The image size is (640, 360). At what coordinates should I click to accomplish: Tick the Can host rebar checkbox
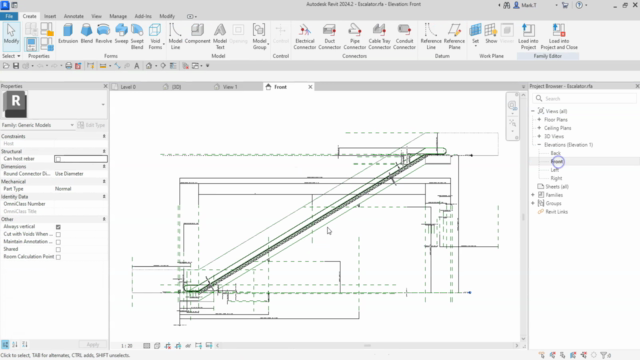click(x=58, y=159)
